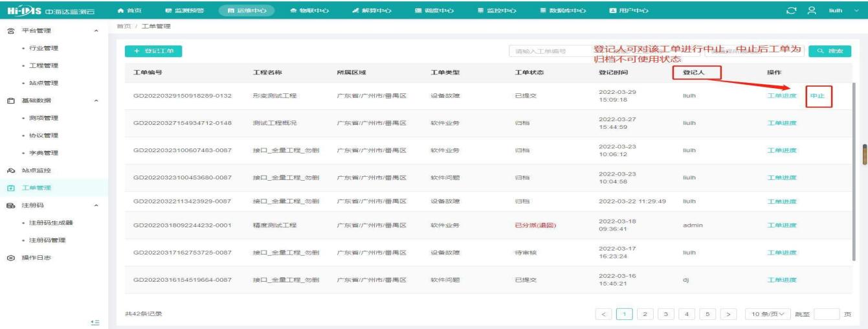This screenshot has height=329, width=868.
Task: Click the 站点监控 sidebar icon
Action: click(10, 170)
